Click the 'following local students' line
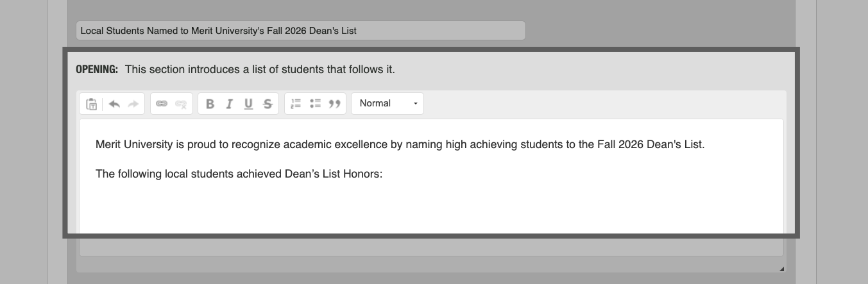 point(239,174)
